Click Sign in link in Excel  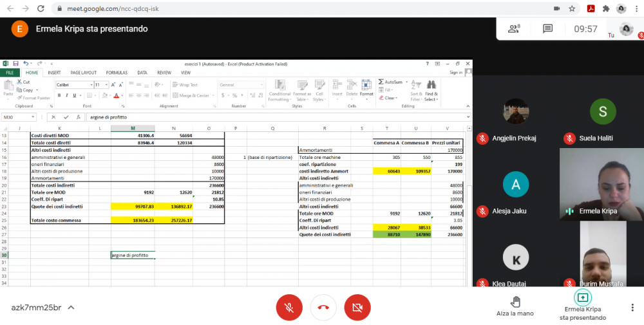455,73
